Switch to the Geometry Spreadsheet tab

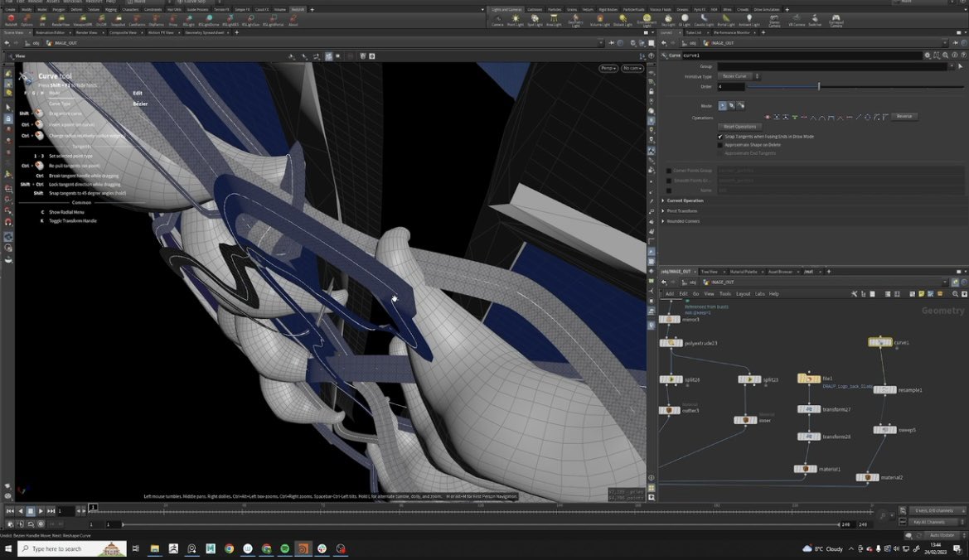[206, 32]
